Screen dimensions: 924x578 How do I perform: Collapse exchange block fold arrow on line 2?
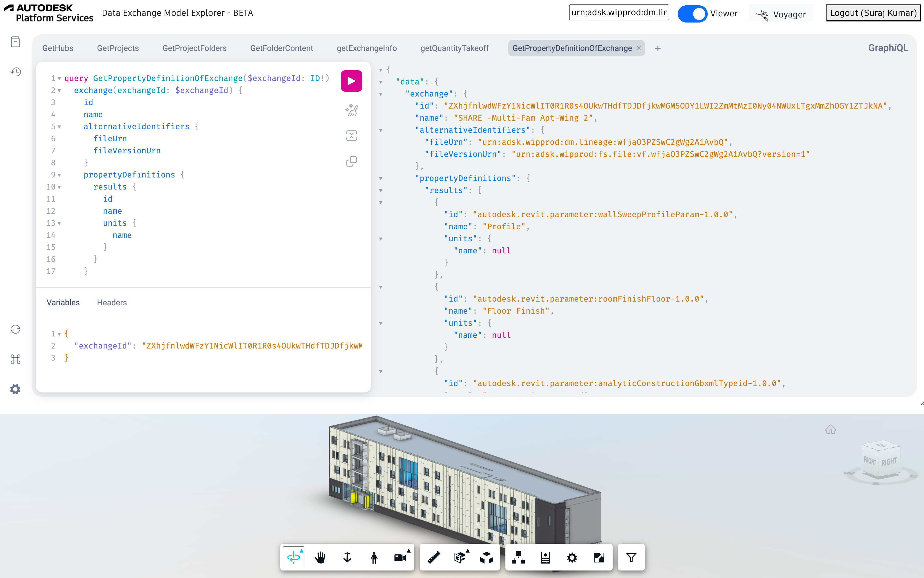(59, 91)
